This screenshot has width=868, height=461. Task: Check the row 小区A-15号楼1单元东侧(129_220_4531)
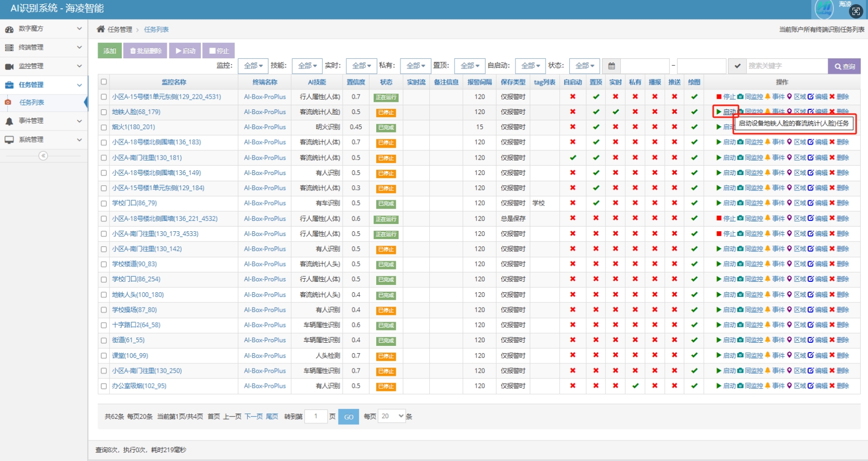click(104, 97)
